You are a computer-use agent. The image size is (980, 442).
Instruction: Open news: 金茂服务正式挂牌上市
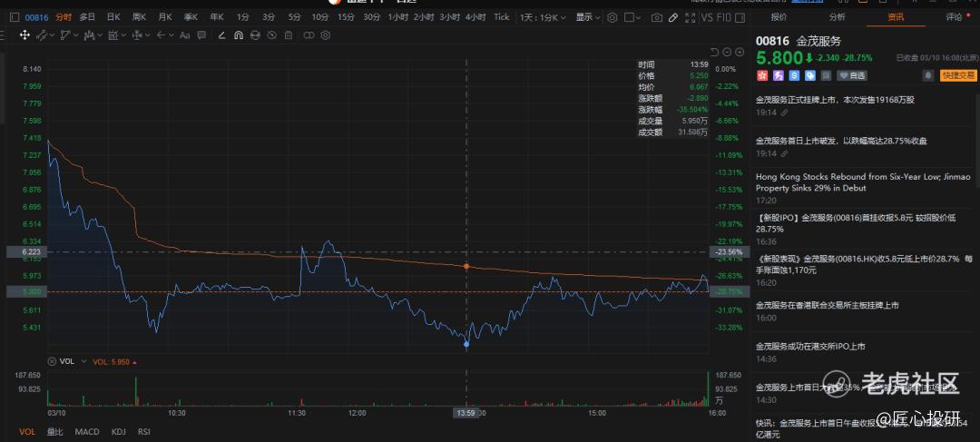(836, 100)
